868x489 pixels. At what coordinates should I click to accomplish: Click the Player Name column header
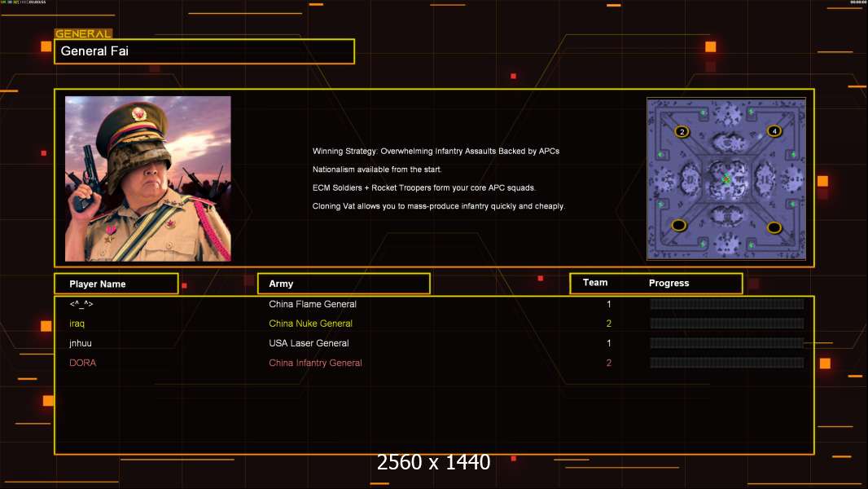[116, 284]
